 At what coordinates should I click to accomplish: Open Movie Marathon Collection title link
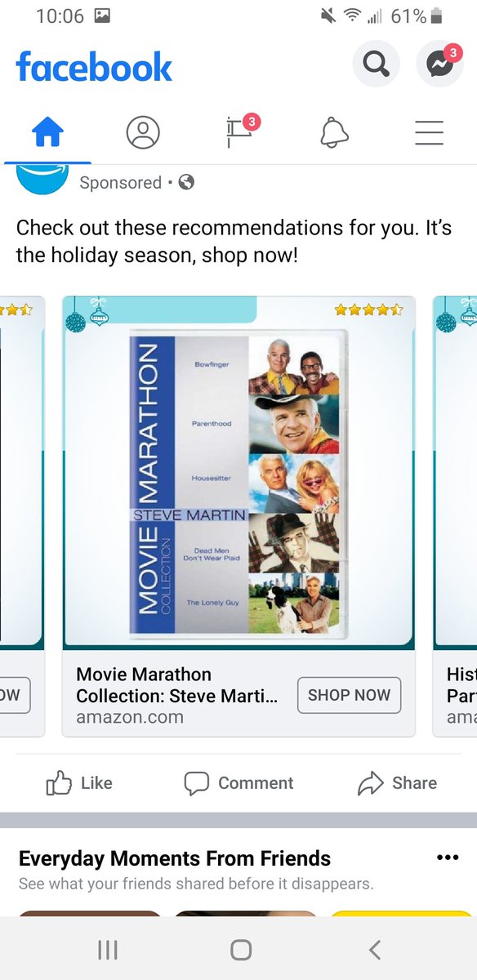(x=177, y=685)
